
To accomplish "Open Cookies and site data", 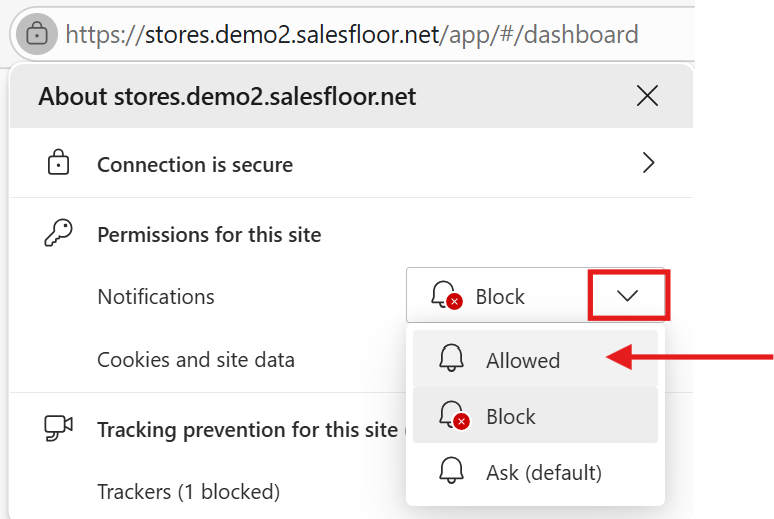I will [196, 359].
